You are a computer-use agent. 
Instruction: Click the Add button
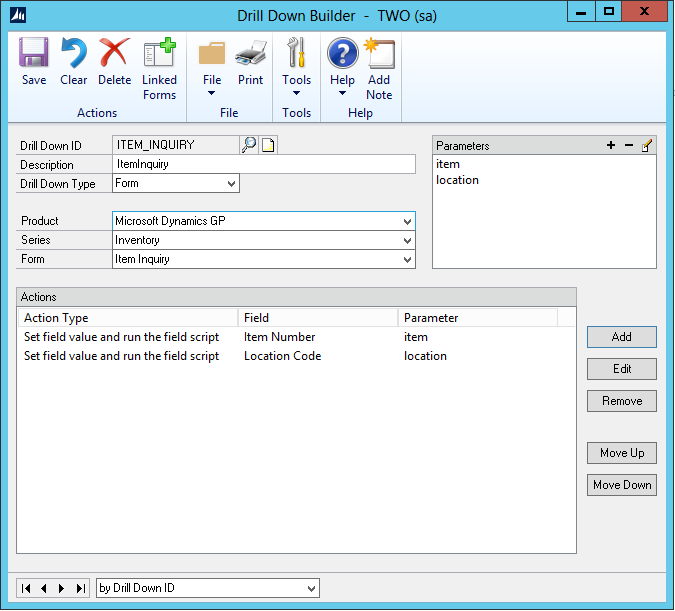622,337
